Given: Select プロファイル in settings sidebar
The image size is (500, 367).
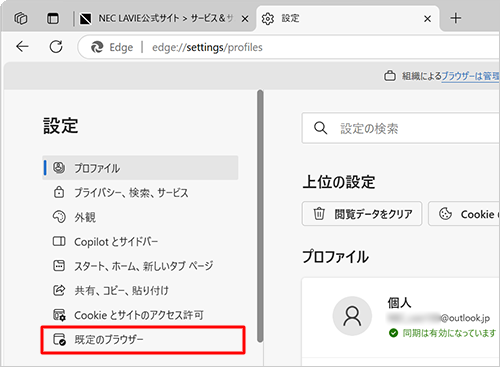Looking at the screenshot, I should 140,168.
